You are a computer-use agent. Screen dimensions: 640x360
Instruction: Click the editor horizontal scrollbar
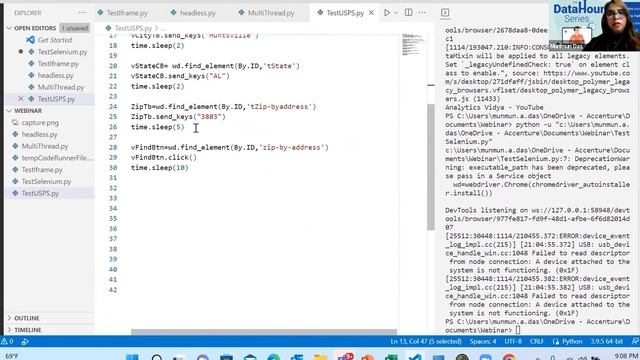pyautogui.click(x=264, y=332)
